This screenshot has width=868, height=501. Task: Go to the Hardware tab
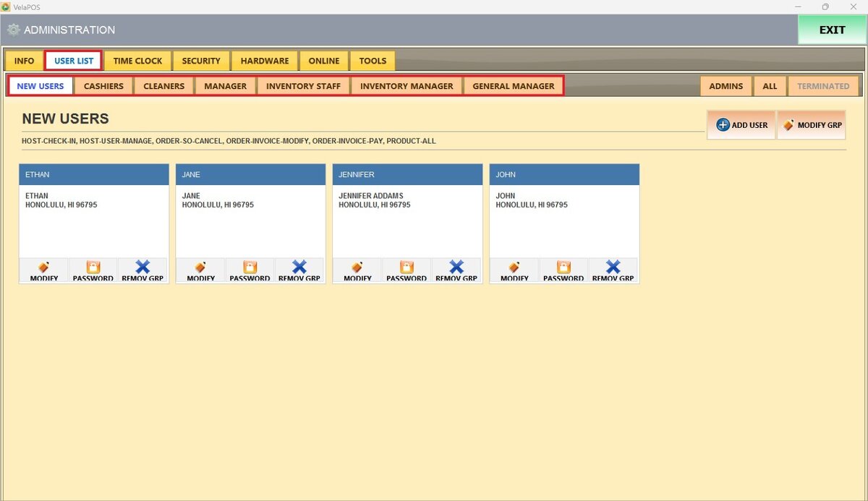click(265, 61)
